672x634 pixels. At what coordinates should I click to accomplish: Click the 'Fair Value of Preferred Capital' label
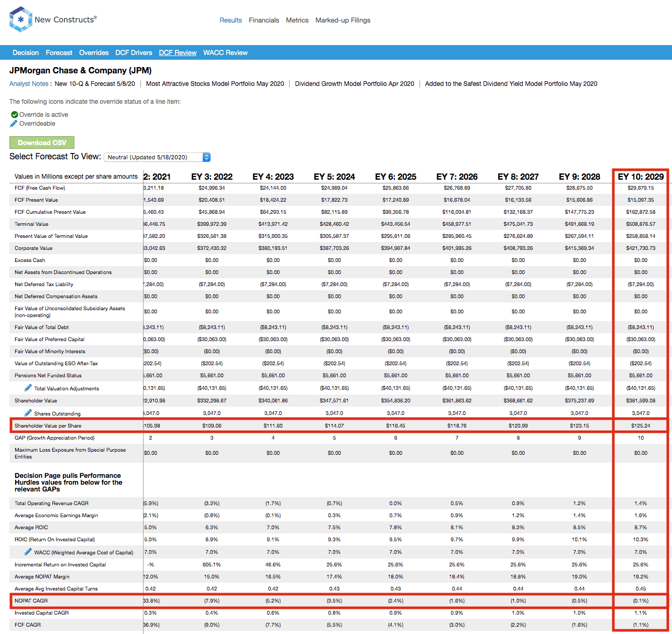(x=49, y=340)
